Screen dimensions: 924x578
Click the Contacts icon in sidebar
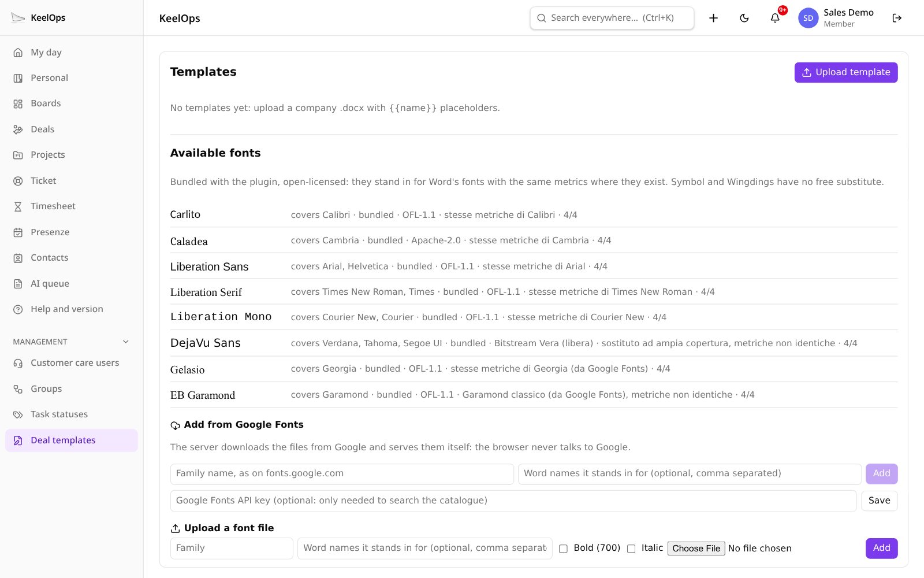click(18, 258)
